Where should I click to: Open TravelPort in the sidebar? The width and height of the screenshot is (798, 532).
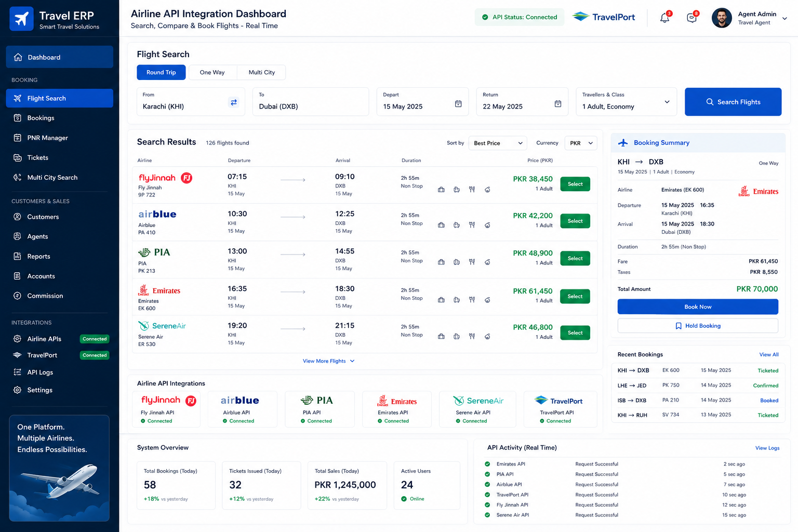59,355
